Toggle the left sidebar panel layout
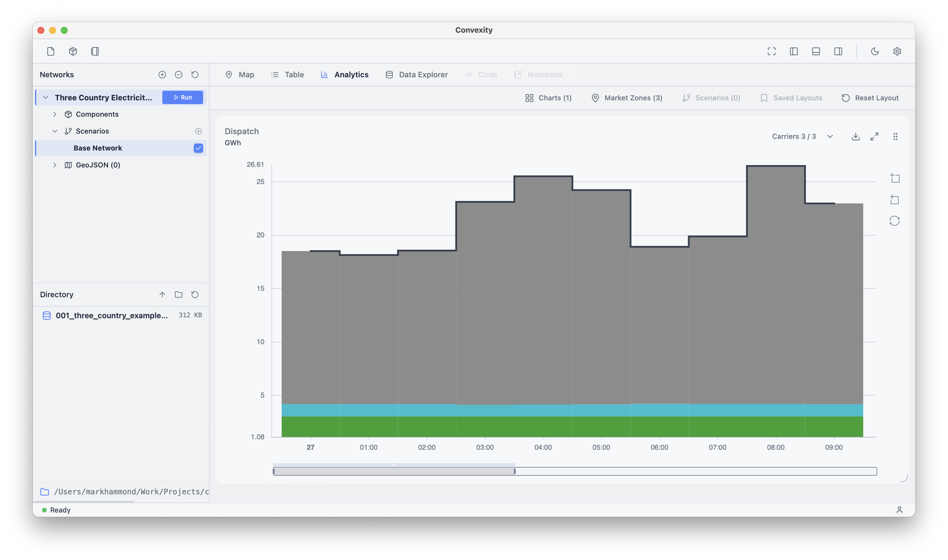The height and width of the screenshot is (560, 948). [x=793, y=51]
